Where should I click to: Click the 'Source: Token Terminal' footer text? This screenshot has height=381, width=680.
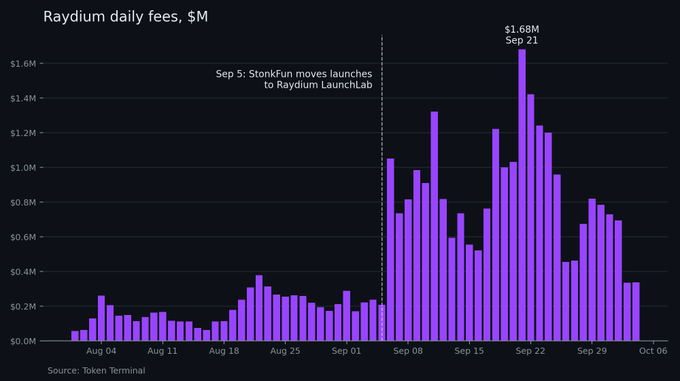(96, 371)
